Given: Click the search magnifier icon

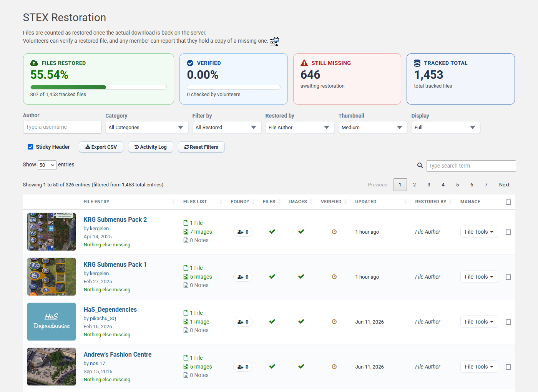Looking at the screenshot, I should 420,166.
